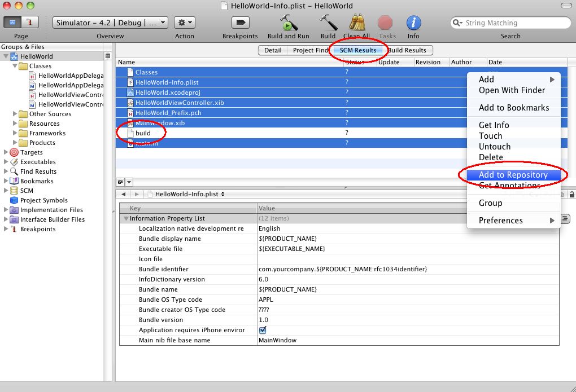Select the HelloWorld project icon in sidebar

click(14, 56)
